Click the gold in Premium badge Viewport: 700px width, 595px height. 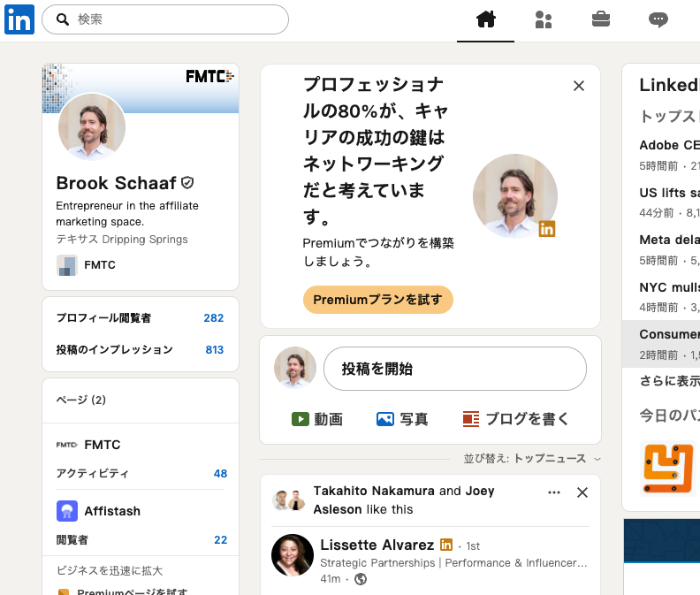547,229
